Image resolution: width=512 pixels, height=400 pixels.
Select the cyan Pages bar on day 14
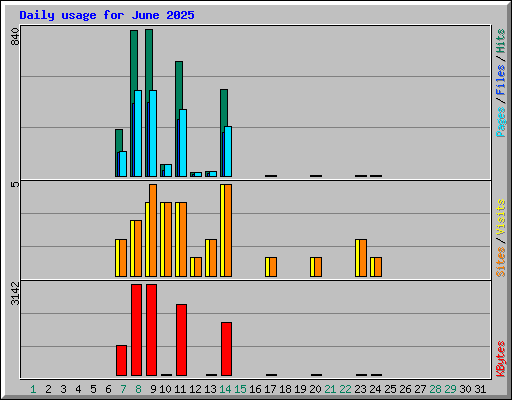(228, 151)
